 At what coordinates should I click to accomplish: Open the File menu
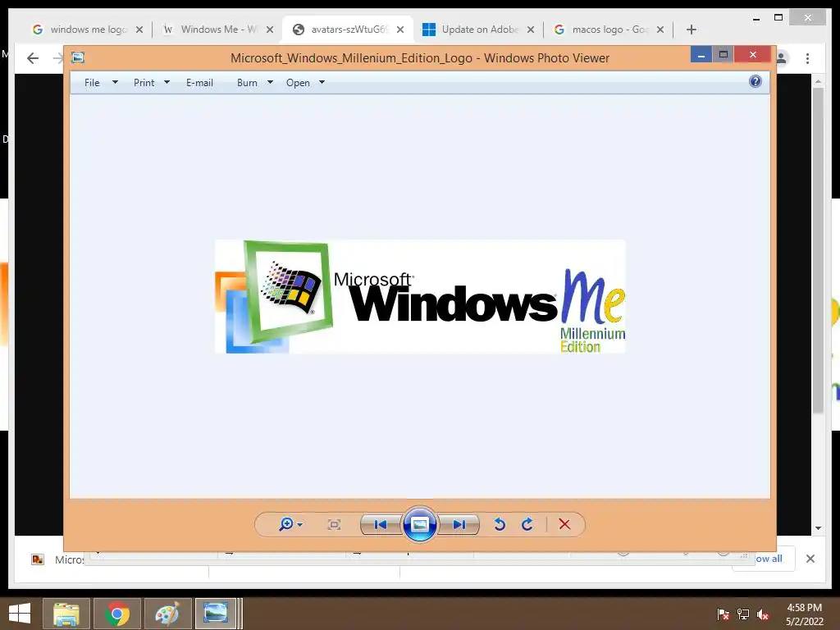92,83
